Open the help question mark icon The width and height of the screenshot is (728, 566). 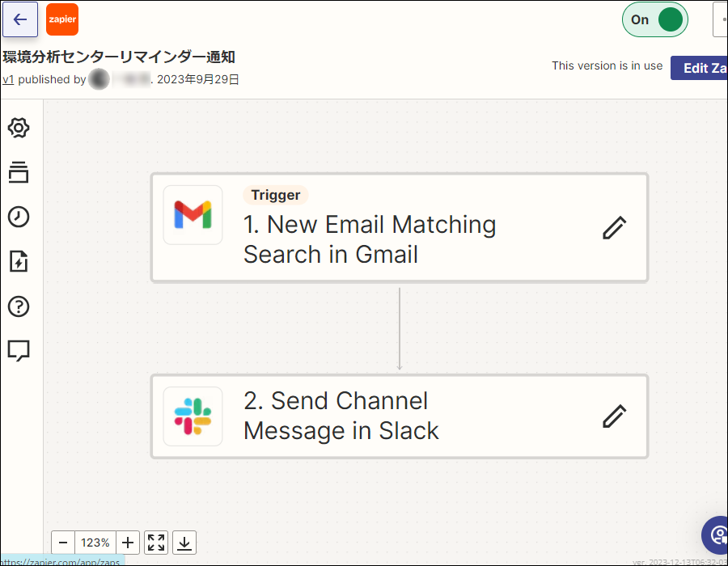(19, 306)
